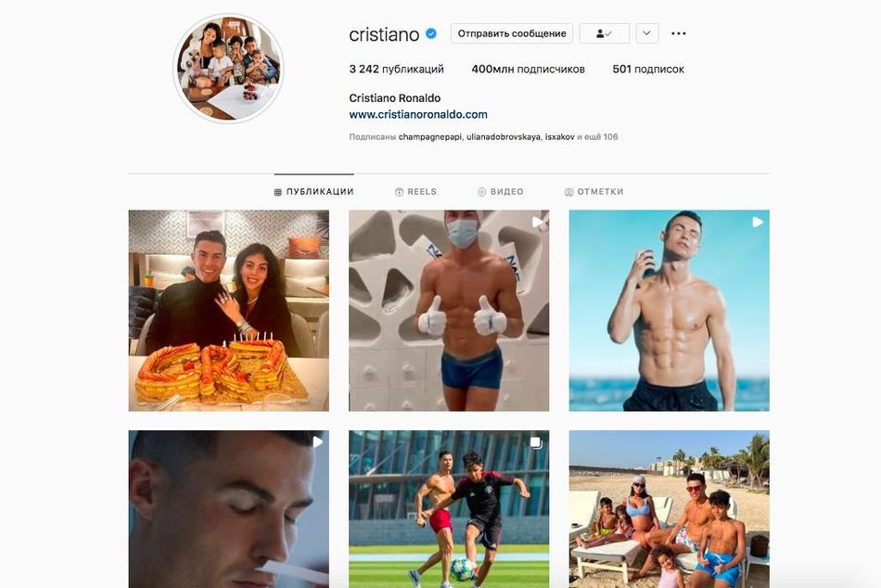Click the grid icon beside ПУБЛИКАЦИИ
Viewport: 881px width, 588px height.
pos(277,192)
